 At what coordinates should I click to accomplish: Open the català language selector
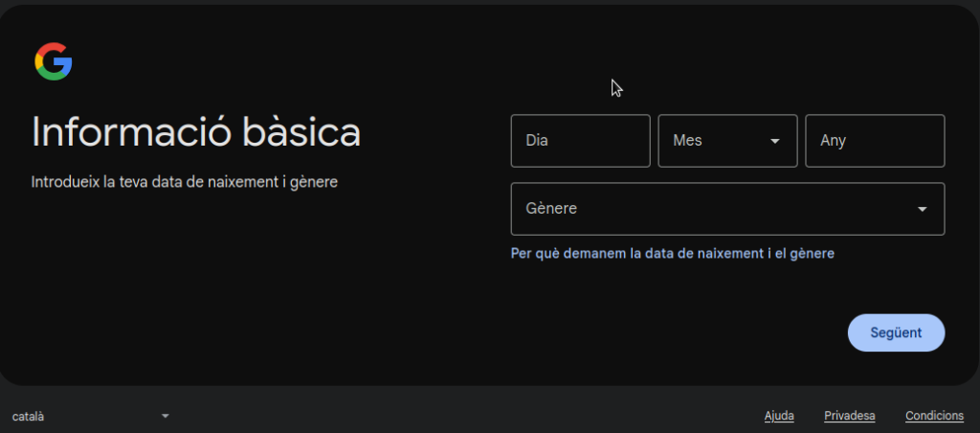pos(90,417)
